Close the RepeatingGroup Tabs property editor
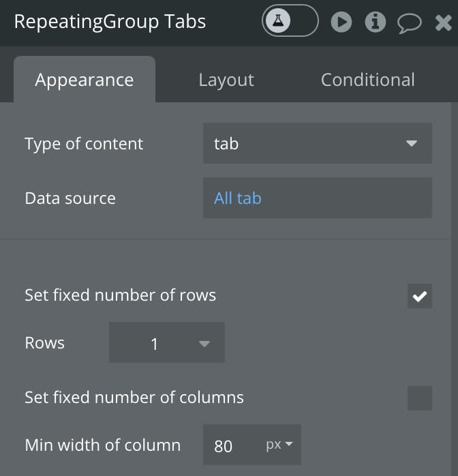458x476 pixels. (x=443, y=23)
